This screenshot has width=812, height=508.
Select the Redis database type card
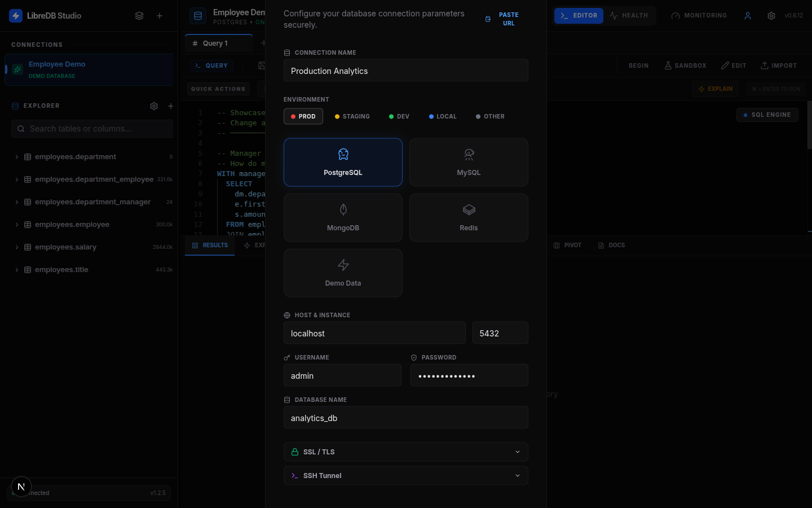pyautogui.click(x=469, y=218)
